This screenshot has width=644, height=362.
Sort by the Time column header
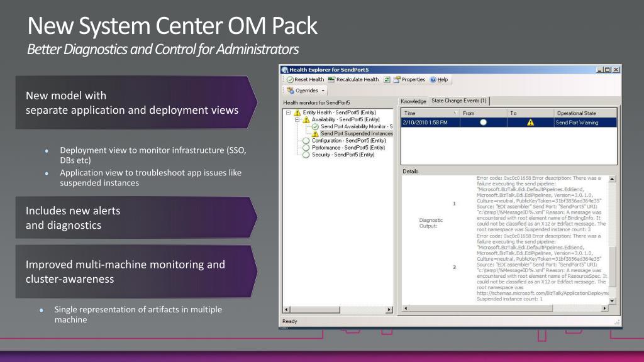(430, 113)
